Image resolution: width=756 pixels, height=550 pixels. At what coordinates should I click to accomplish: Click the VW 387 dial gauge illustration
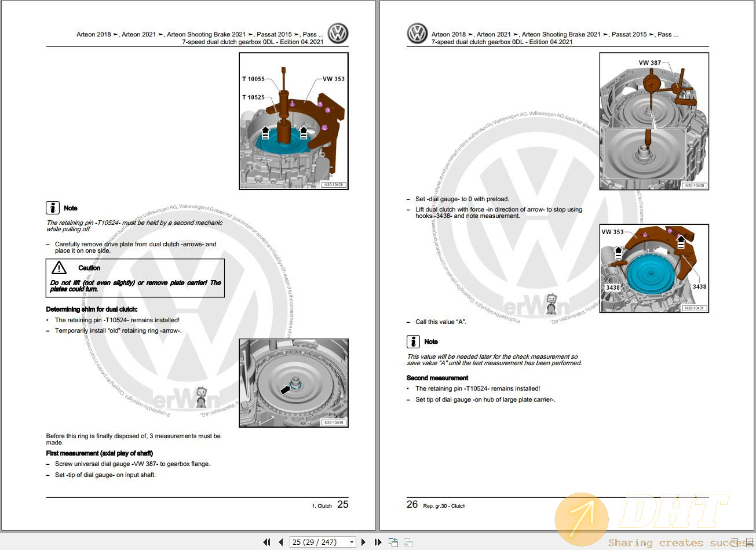[654, 121]
